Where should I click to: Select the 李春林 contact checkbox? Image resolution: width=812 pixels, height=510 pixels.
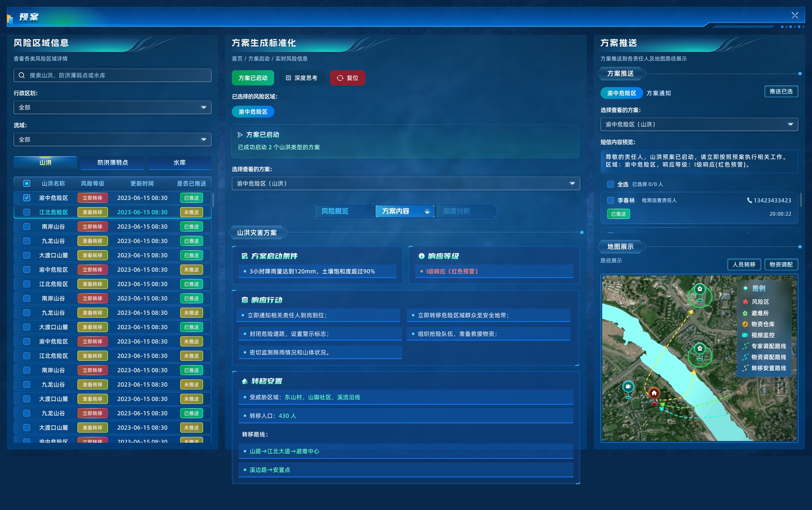(x=611, y=200)
